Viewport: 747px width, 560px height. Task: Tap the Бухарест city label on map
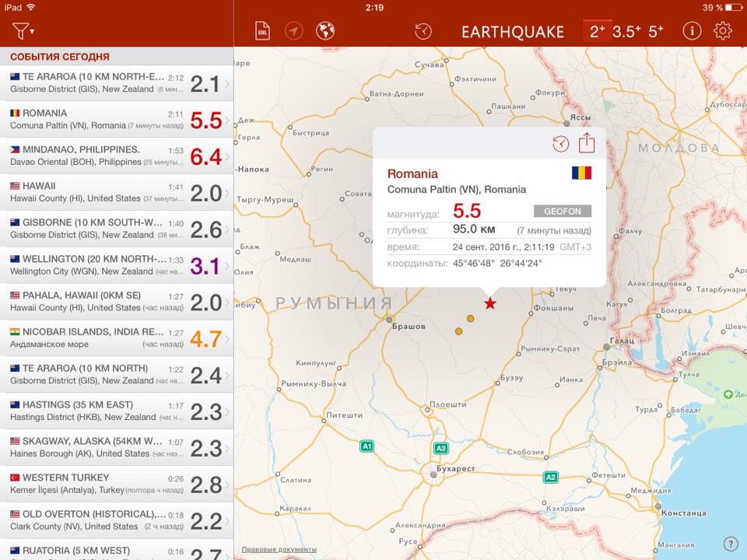pos(456,468)
